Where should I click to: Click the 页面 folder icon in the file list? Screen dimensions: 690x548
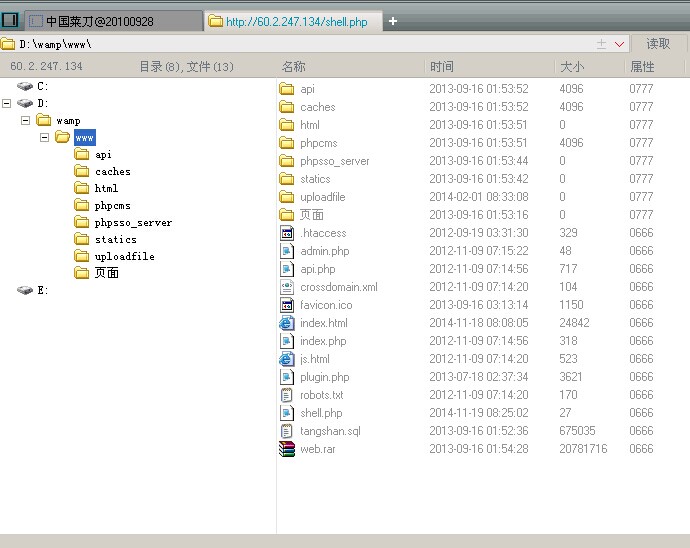coord(287,215)
